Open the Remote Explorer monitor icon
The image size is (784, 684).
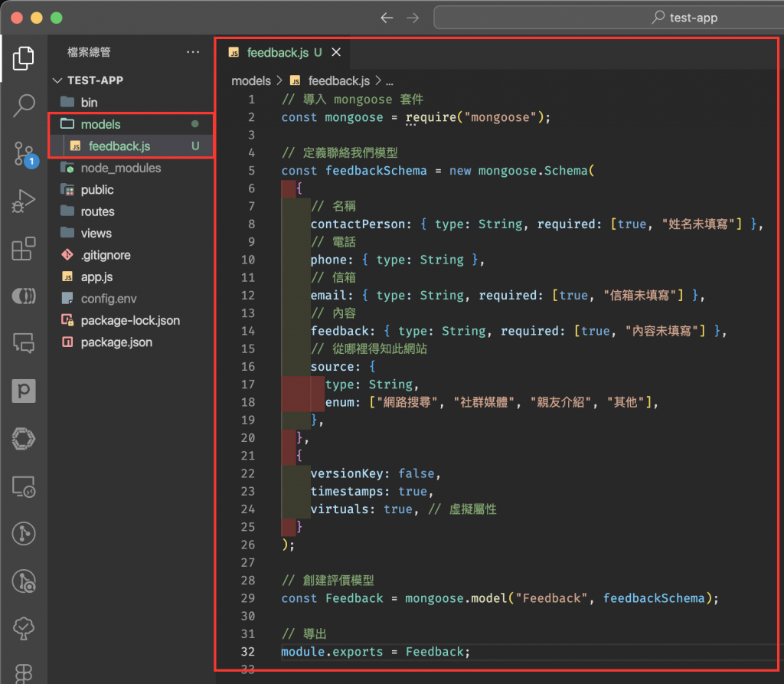(x=24, y=486)
